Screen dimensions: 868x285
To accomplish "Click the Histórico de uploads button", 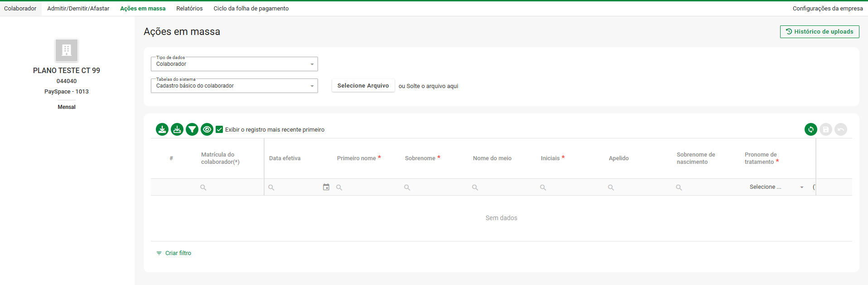I will 819,32.
